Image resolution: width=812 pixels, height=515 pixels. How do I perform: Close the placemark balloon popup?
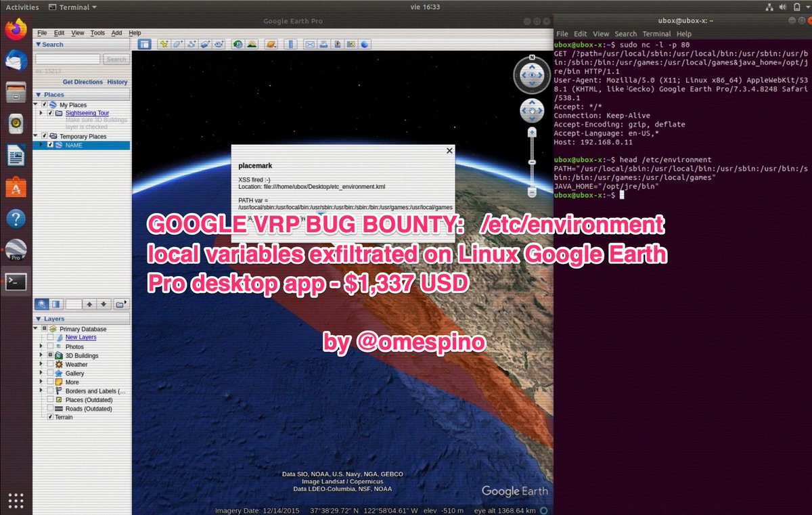pos(449,151)
